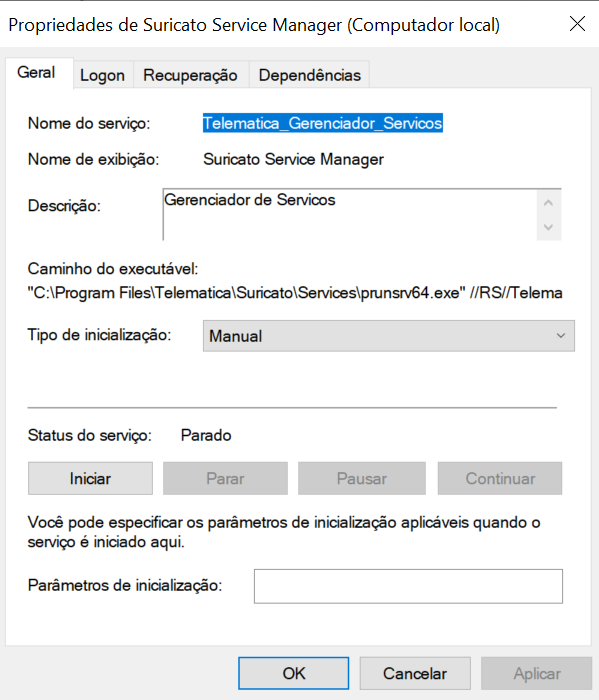Click the Manual combo box chevron
This screenshot has height=700, width=599.
click(x=561, y=336)
